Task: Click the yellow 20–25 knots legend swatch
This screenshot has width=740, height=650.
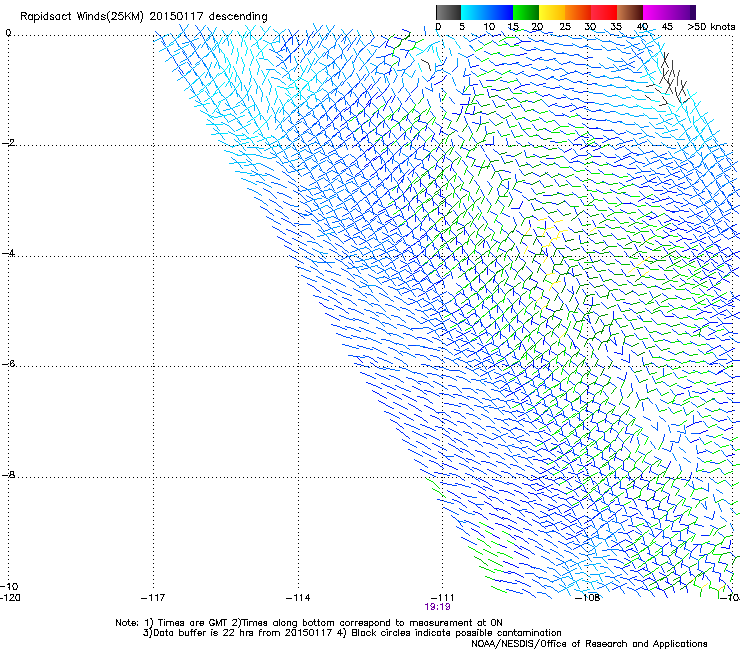Action: tap(552, 12)
